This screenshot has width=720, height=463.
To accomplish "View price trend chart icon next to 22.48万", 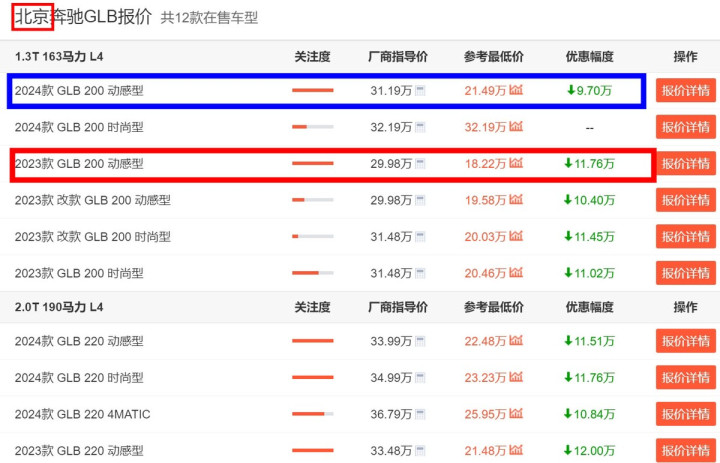I will (516, 340).
